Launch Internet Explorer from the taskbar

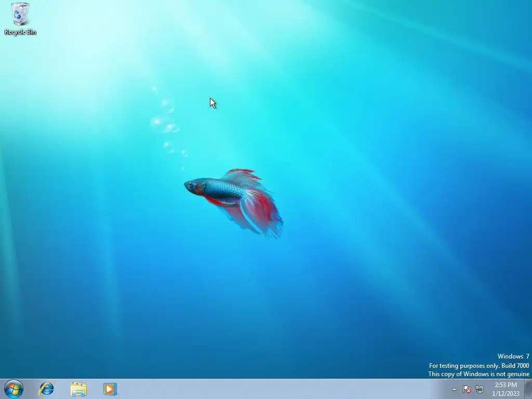tap(46, 389)
